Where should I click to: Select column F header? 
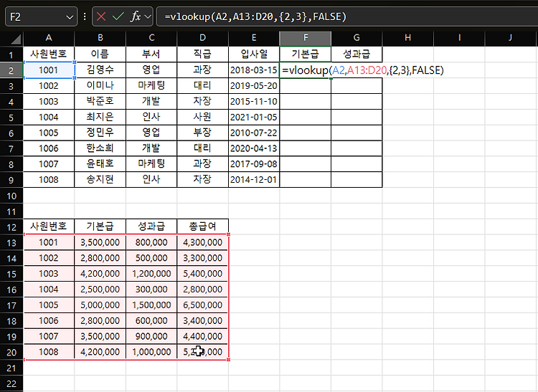click(306, 38)
